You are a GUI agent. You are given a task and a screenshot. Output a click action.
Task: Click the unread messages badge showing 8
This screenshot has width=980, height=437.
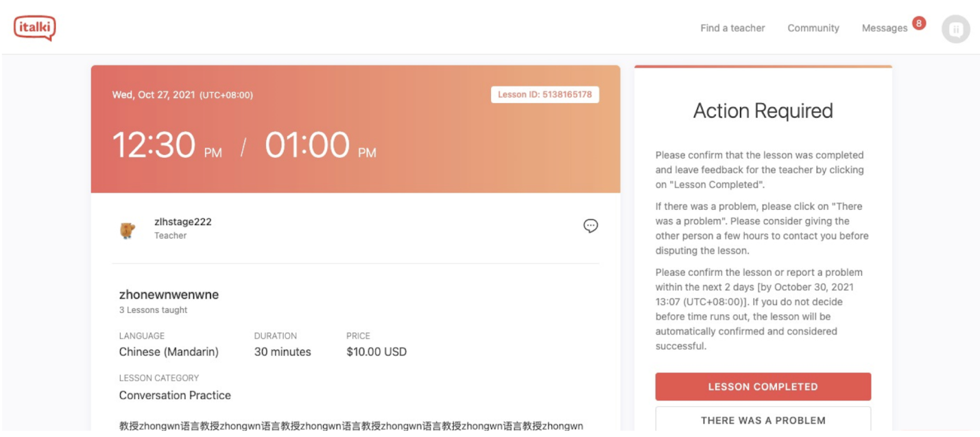[919, 23]
